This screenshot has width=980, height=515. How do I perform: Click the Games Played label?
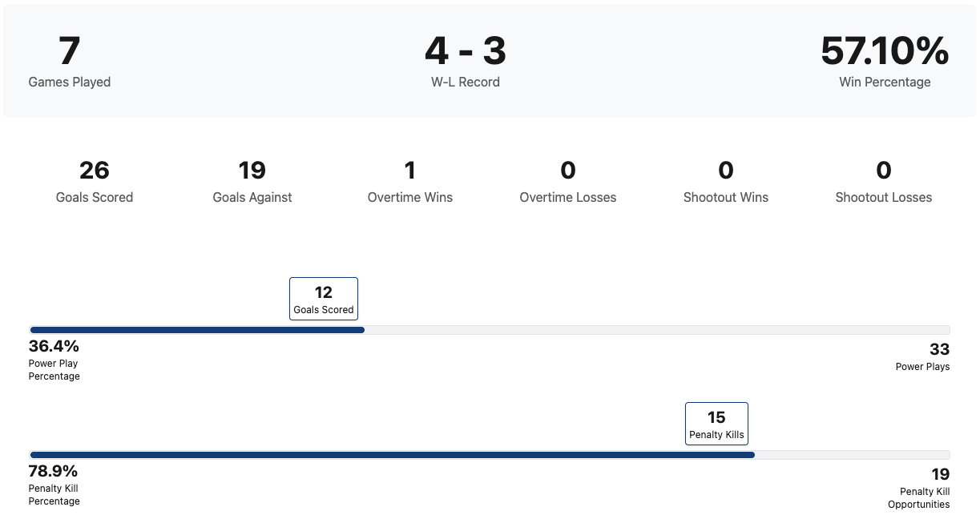click(70, 82)
